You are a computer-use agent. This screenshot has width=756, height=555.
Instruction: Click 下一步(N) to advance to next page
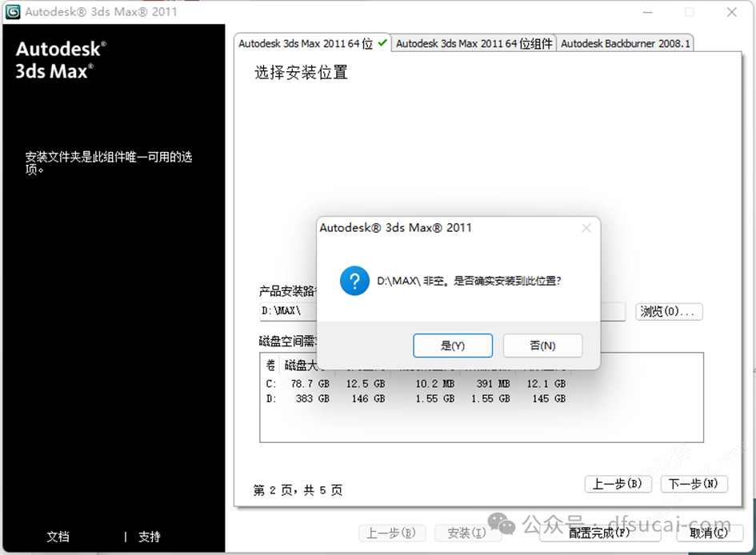(x=694, y=485)
